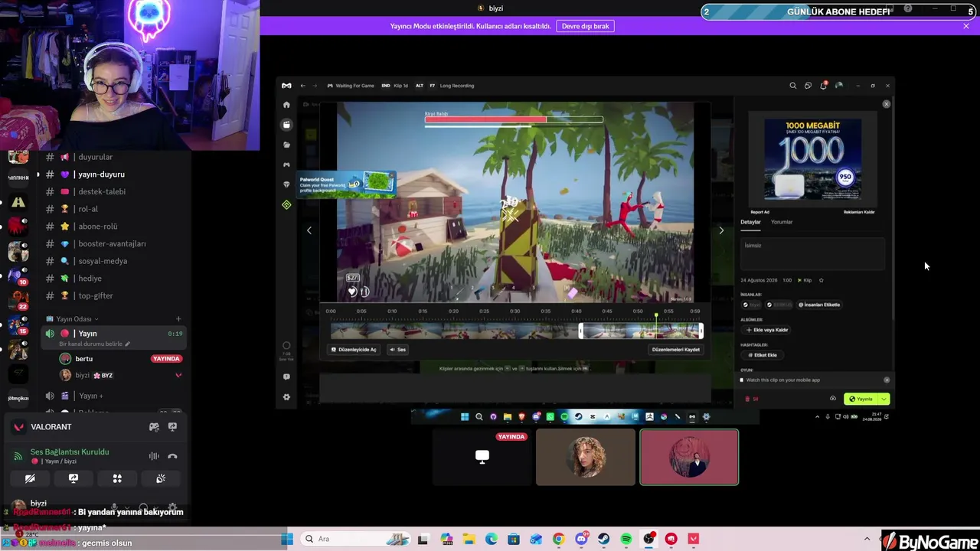The image size is (980, 551).
Task: Click the İsimsiz clip title field
Action: click(812, 253)
